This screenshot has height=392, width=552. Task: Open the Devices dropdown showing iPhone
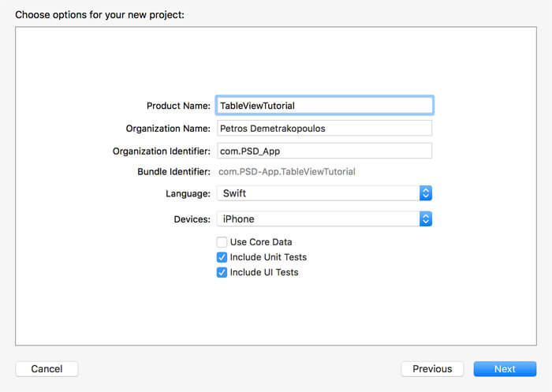pyautogui.click(x=324, y=218)
